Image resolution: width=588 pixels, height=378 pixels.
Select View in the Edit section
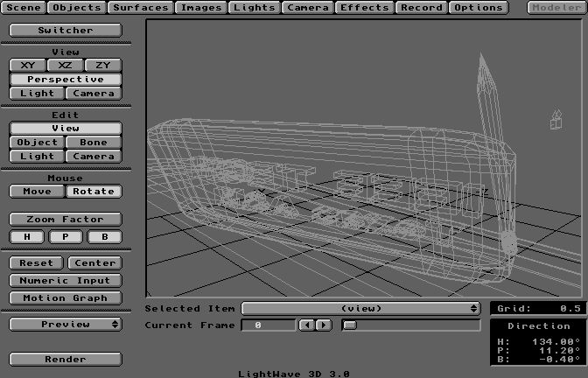click(x=66, y=129)
